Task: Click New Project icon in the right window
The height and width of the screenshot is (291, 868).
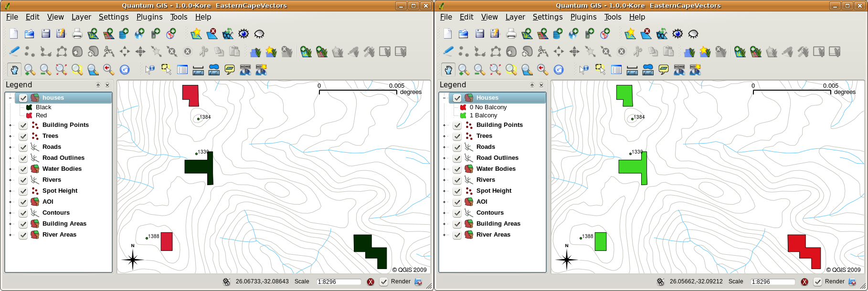Action: click(447, 33)
